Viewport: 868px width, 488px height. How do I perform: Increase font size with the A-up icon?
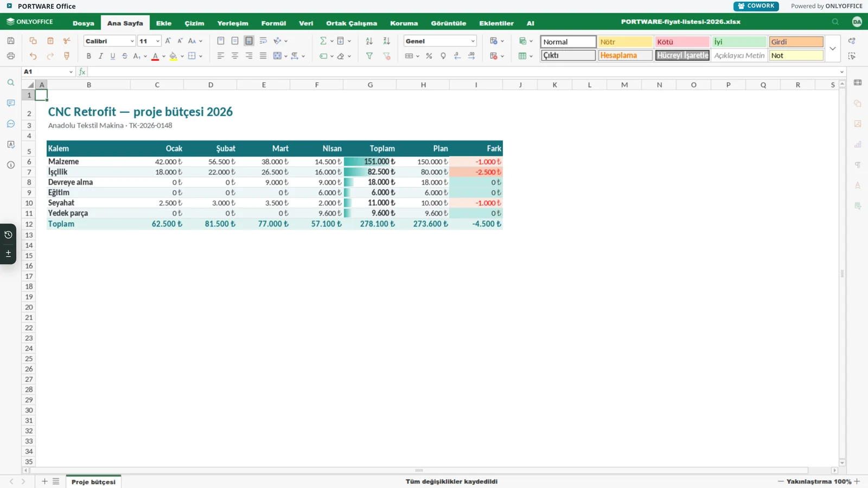[x=168, y=41]
